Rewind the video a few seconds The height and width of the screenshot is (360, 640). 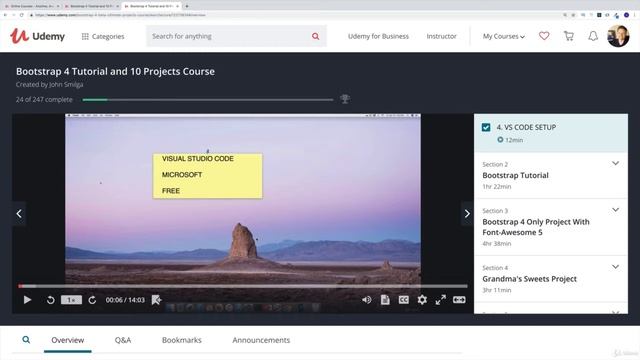click(50, 300)
